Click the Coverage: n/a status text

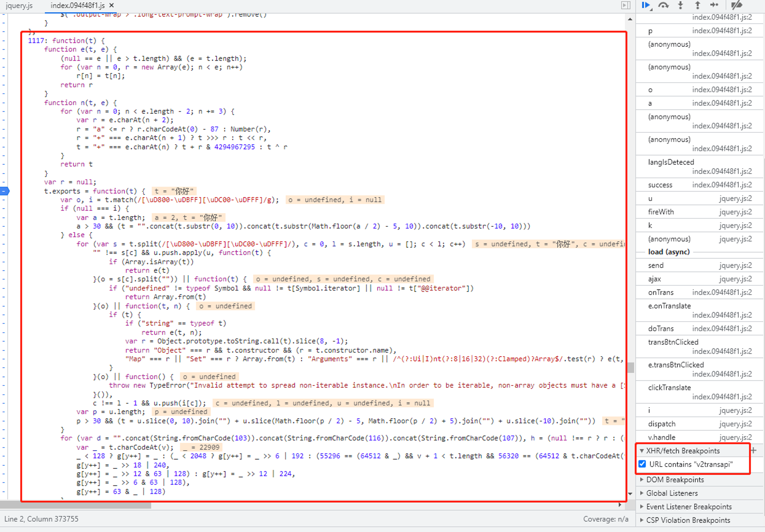[x=605, y=519]
